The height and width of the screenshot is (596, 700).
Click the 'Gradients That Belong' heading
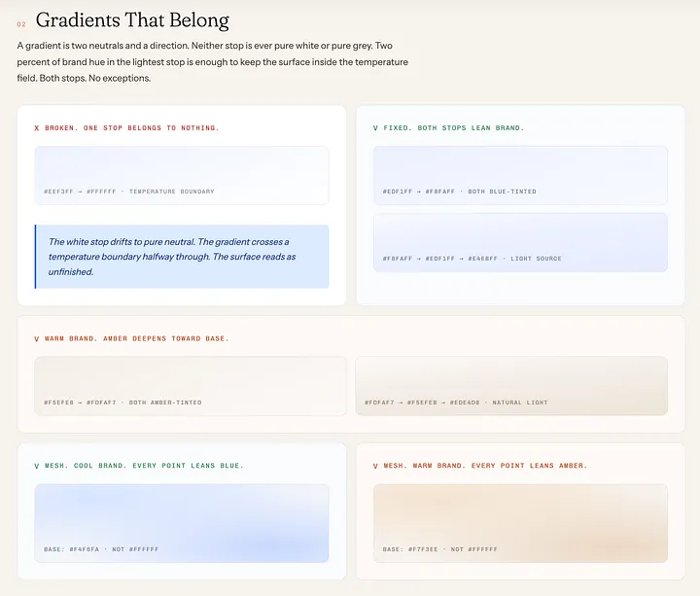132,20
